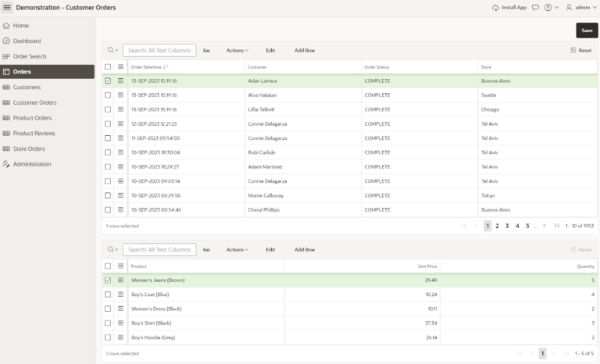Expand the Actions menu in orders grid
This screenshot has height=364, width=600.
pos(237,50)
